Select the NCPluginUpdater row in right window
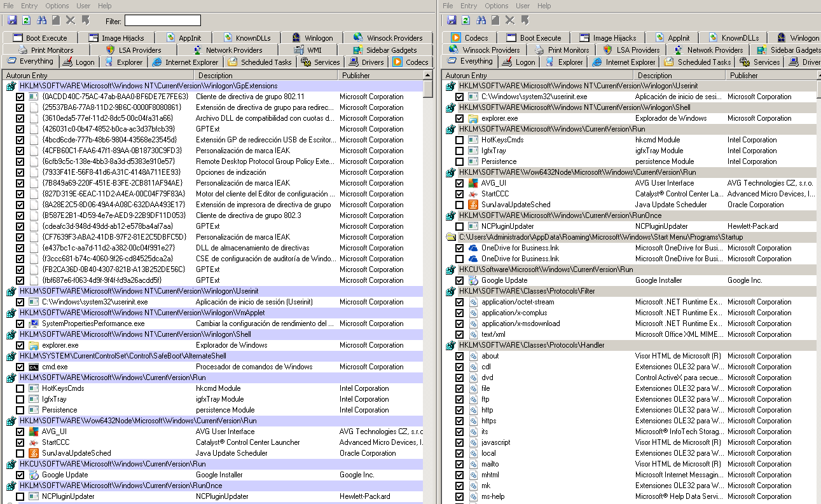 pos(630,226)
